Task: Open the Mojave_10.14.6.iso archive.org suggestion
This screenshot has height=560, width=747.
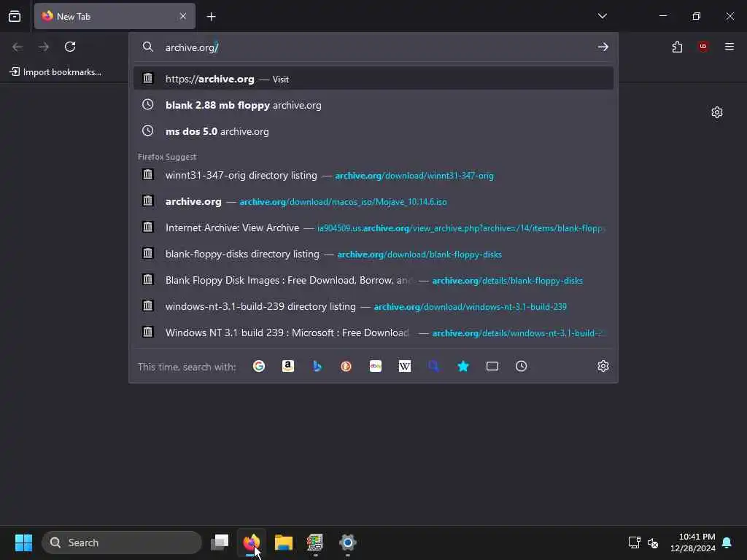Action: (373, 201)
